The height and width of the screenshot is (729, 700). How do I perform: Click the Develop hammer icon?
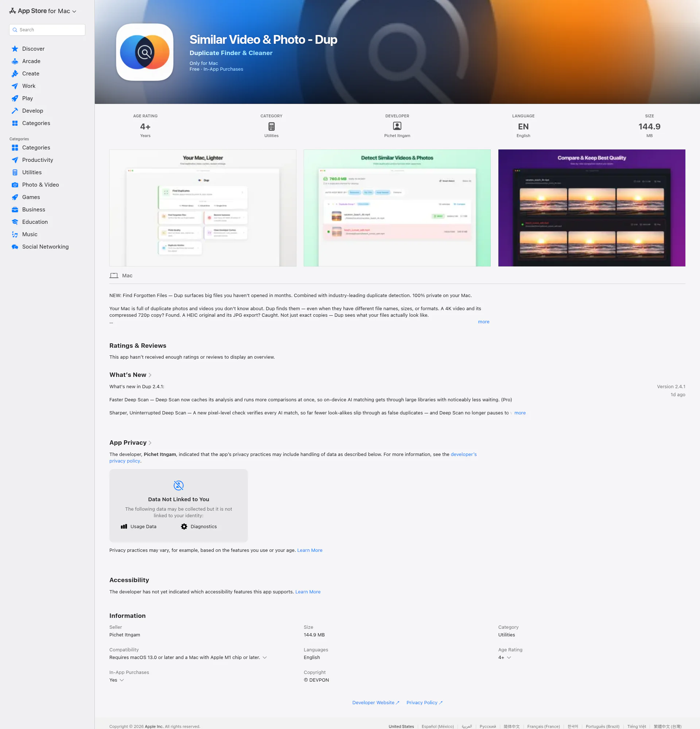15,111
